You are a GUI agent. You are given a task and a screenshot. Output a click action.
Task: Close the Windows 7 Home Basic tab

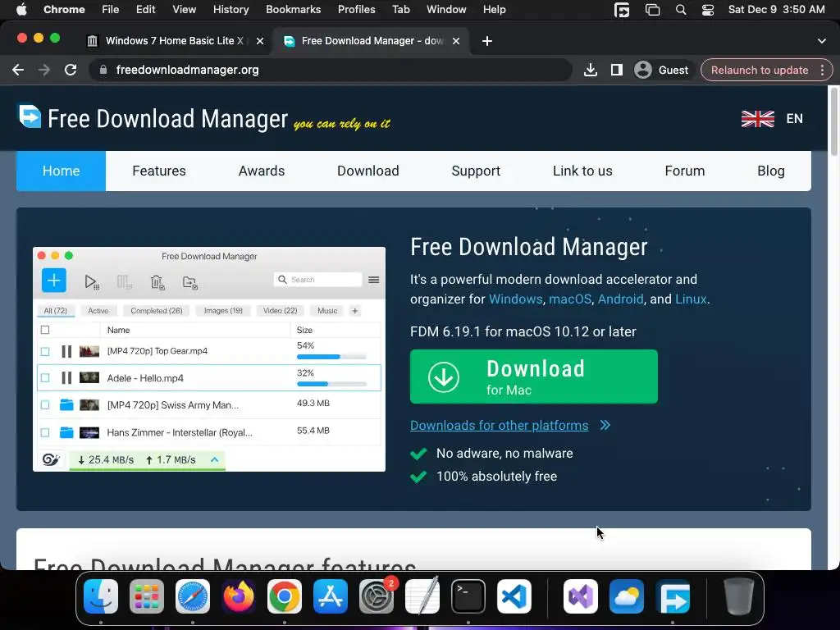(260, 41)
